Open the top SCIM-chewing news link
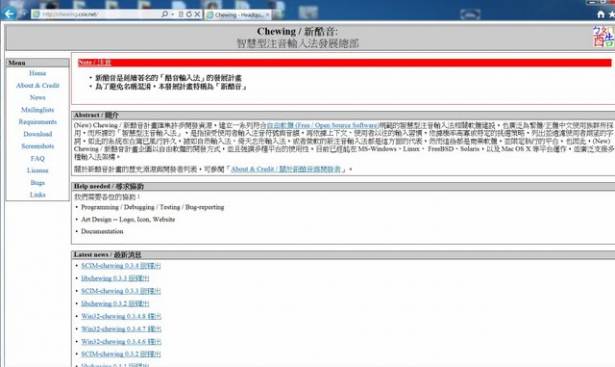Image resolution: width=615 pixels, height=367 pixels. tap(121, 266)
